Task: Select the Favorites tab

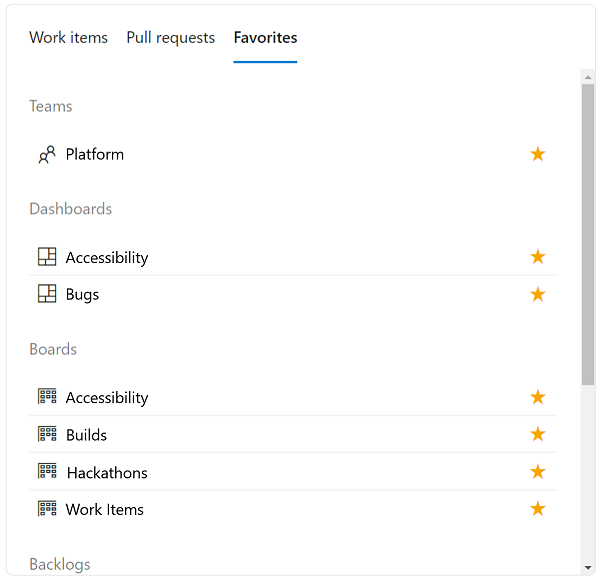Action: [x=265, y=38]
